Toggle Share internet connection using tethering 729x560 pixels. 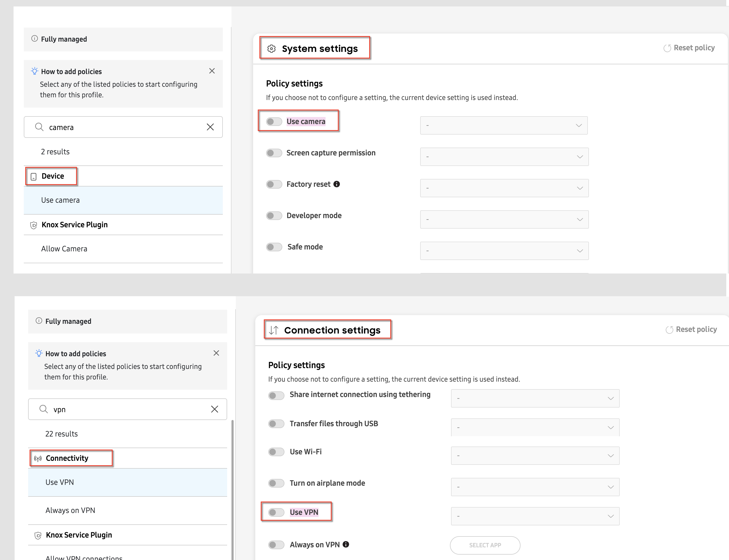point(276,396)
